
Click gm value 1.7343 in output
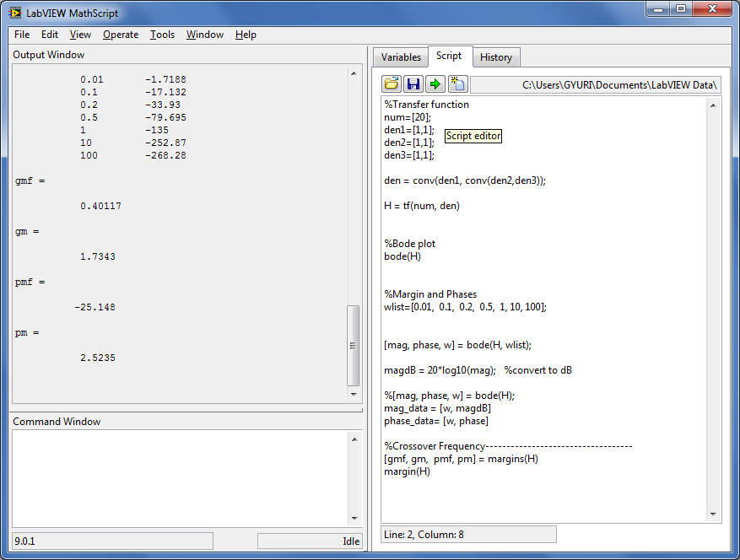[98, 256]
